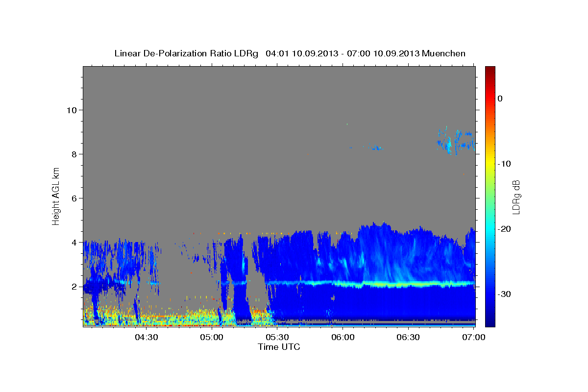Click the 05:00 time tick label
The height and width of the screenshot is (392, 588).
coord(212,338)
